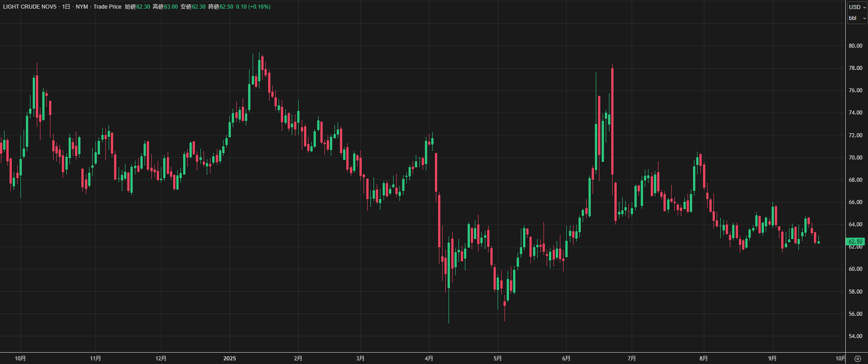
Task: Expand the bbl unit dropdown
Action: coord(857,18)
